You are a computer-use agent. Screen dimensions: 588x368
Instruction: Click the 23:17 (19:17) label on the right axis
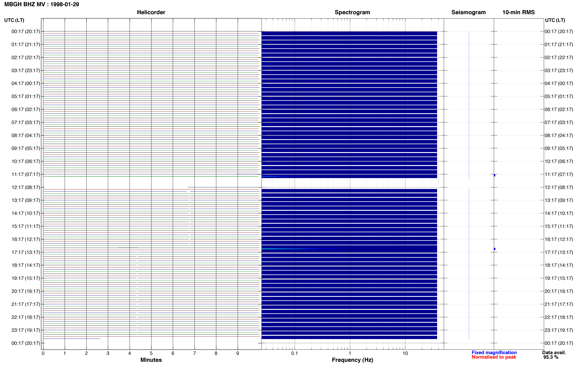click(559, 330)
